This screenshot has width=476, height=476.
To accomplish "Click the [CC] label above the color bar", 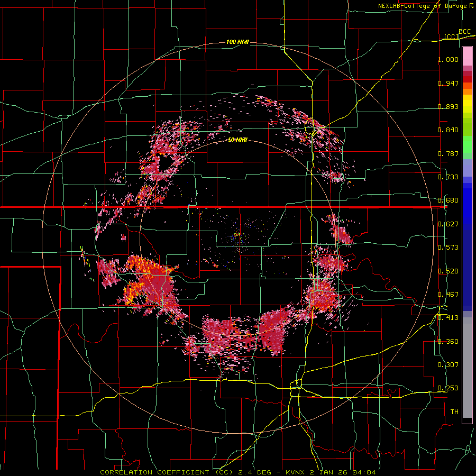I will point(452,36).
